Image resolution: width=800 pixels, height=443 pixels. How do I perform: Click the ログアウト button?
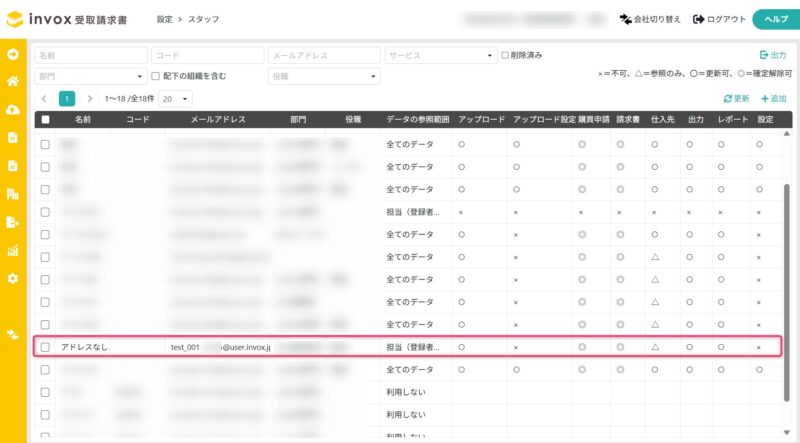(x=719, y=19)
